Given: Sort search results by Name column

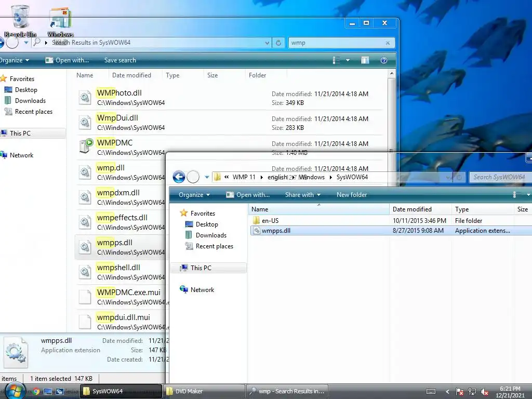Looking at the screenshot, I should pos(85,75).
